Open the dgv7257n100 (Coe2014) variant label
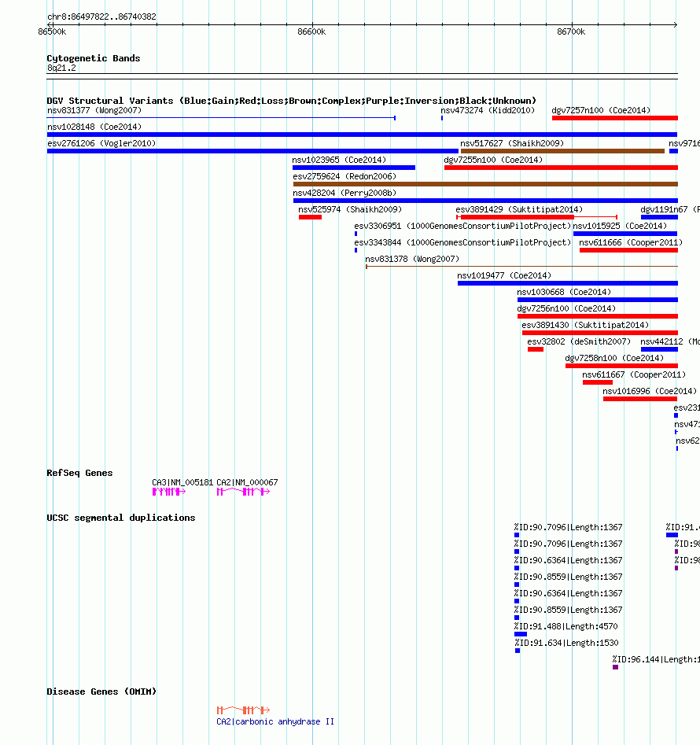Viewport: 700px width, 745px height. point(601,110)
